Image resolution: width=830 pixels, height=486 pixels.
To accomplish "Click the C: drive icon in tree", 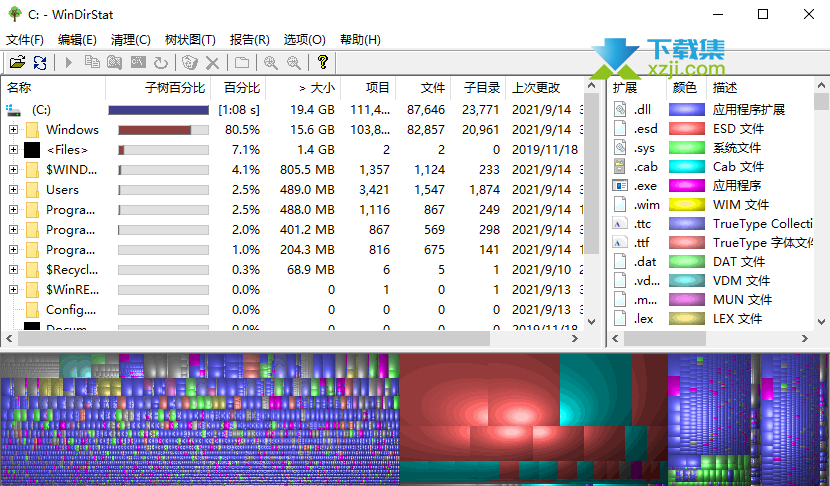I will coord(13,110).
